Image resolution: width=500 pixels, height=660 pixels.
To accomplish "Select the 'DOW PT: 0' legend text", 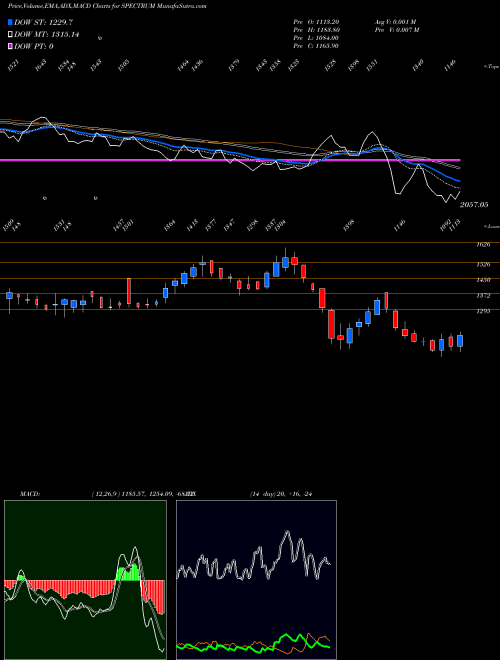I will tap(34, 46).
